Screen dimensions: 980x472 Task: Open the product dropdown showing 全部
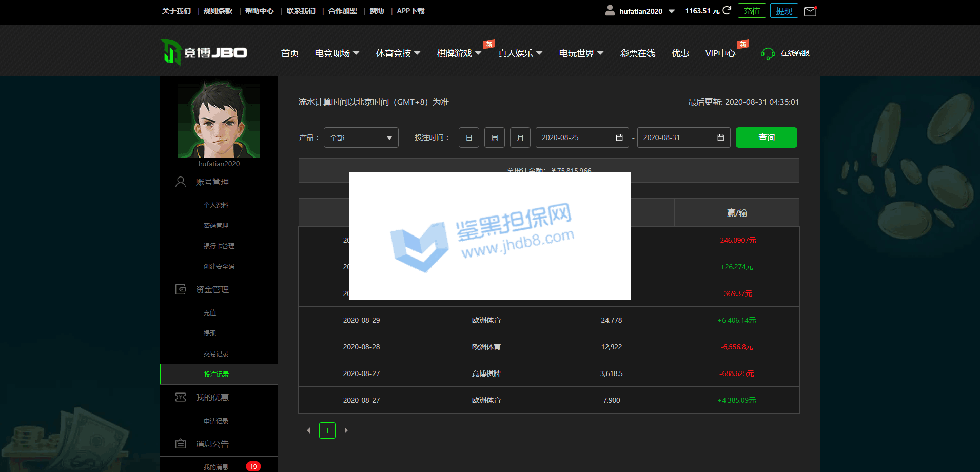pyautogui.click(x=361, y=137)
